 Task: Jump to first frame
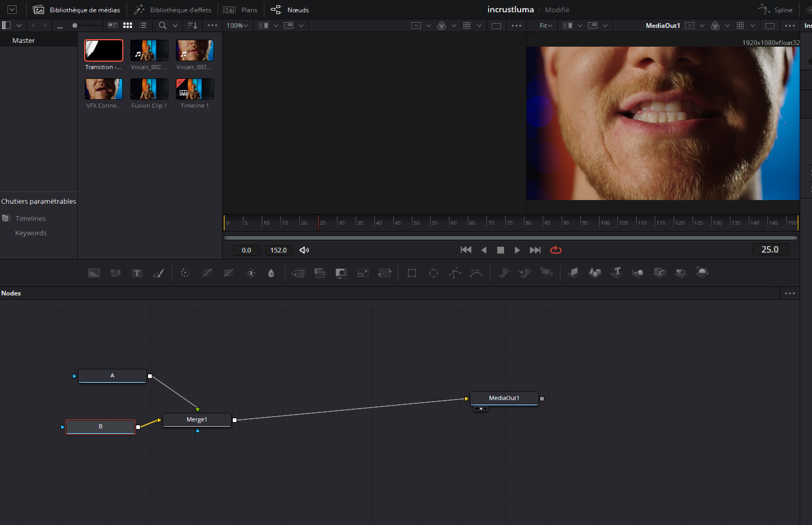466,250
